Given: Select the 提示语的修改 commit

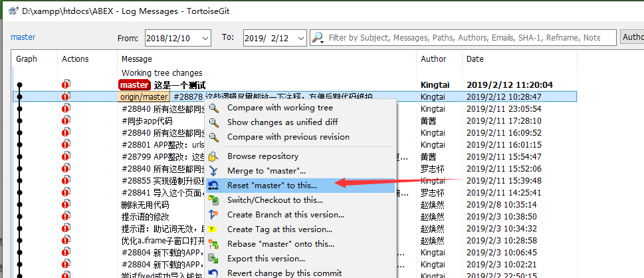Looking at the screenshot, I should [x=146, y=217].
